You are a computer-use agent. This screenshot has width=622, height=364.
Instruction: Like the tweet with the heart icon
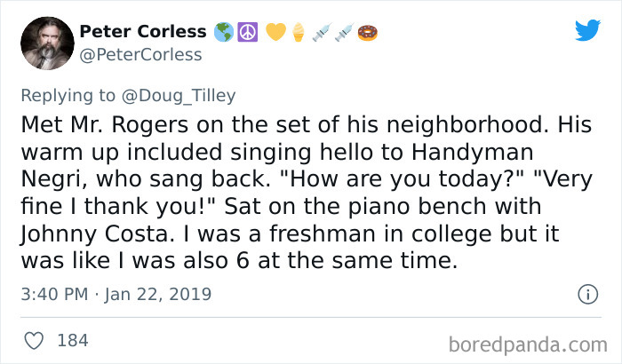[35, 339]
